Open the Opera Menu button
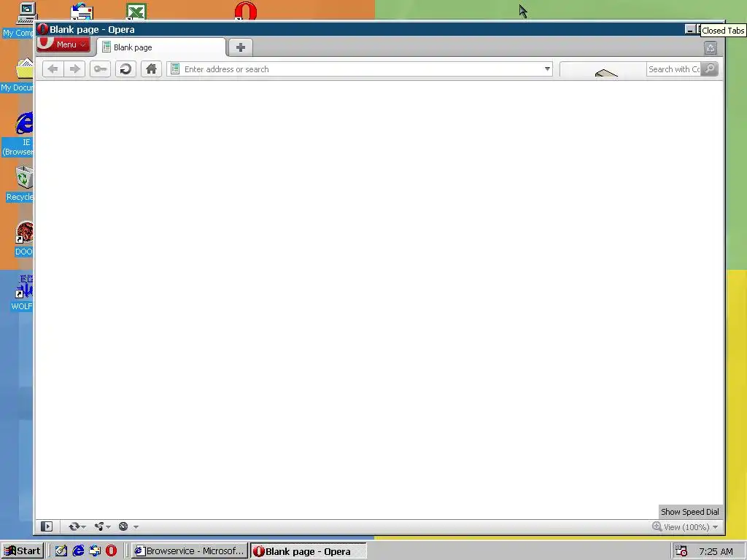 tap(63, 44)
